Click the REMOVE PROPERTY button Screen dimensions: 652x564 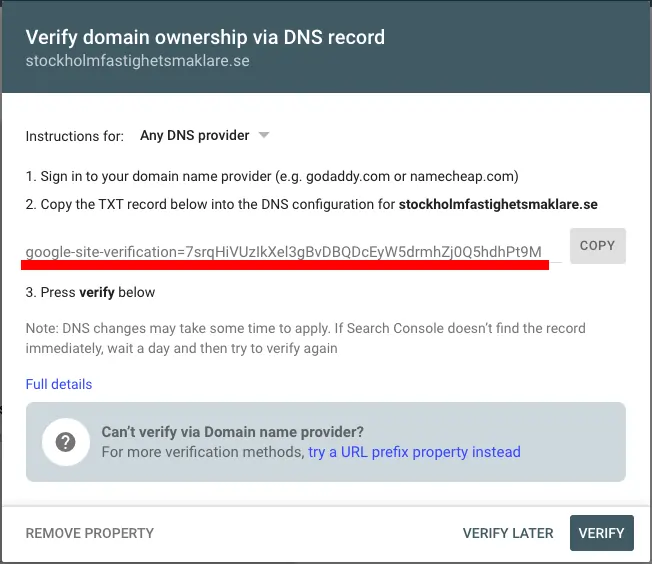tap(90, 533)
